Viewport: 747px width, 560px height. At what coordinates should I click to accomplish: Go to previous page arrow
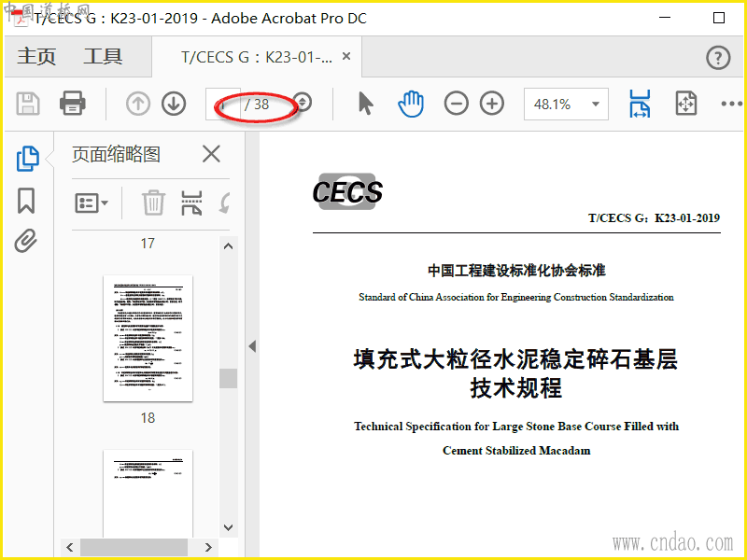(138, 104)
